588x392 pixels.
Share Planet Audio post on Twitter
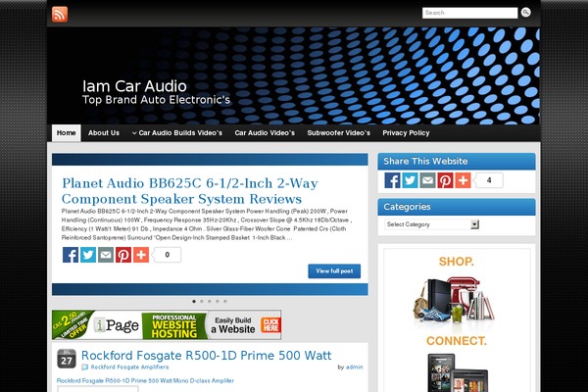coord(88,255)
